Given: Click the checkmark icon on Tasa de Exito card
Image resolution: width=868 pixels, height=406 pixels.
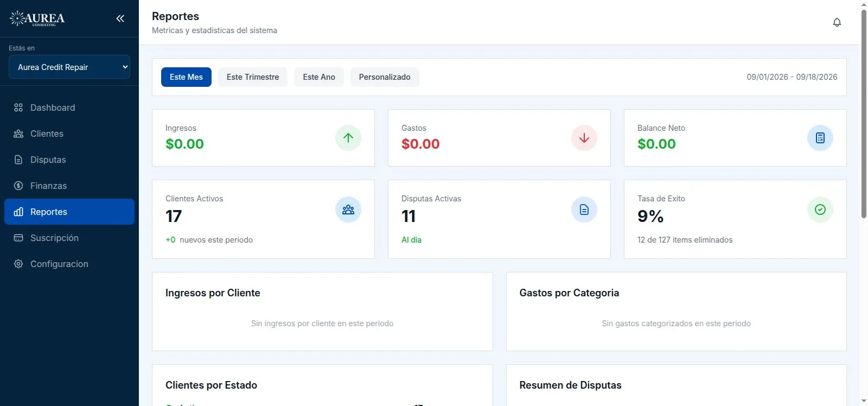Looking at the screenshot, I should pos(820,210).
